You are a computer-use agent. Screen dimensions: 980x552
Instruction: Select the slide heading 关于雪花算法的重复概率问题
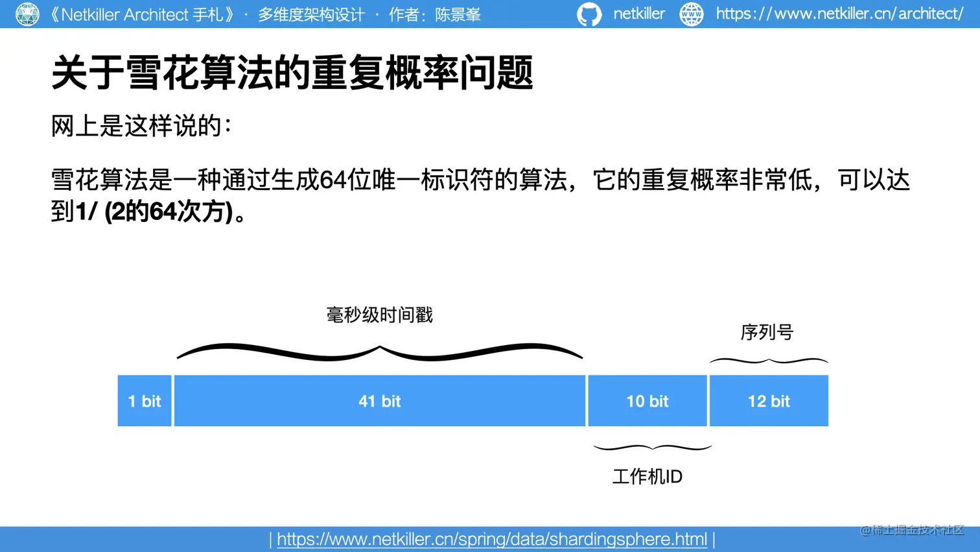point(292,73)
